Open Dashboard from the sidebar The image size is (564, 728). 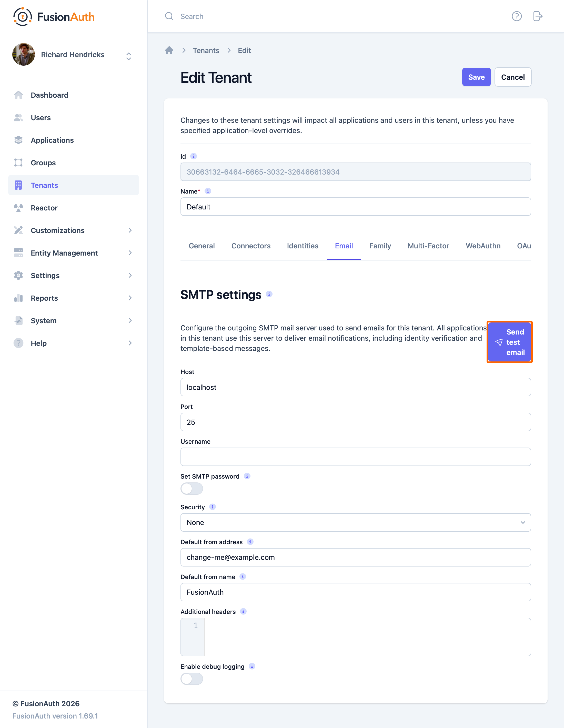(x=73, y=95)
